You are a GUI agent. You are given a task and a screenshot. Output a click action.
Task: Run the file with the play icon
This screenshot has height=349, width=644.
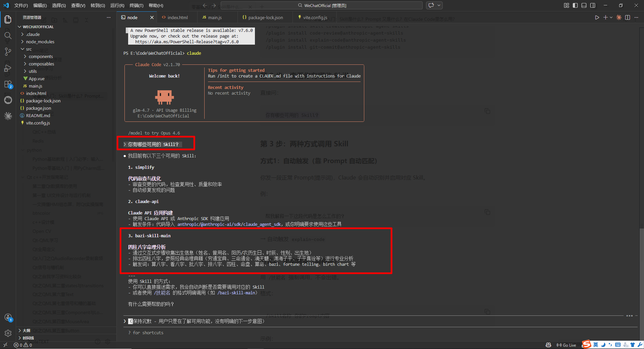pyautogui.click(x=597, y=17)
